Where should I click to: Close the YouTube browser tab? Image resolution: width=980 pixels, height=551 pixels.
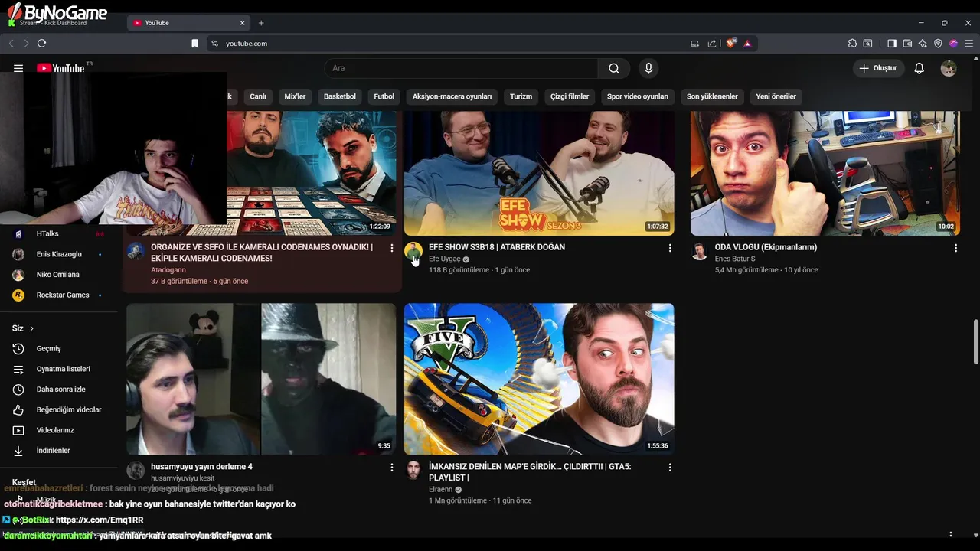pos(243,23)
